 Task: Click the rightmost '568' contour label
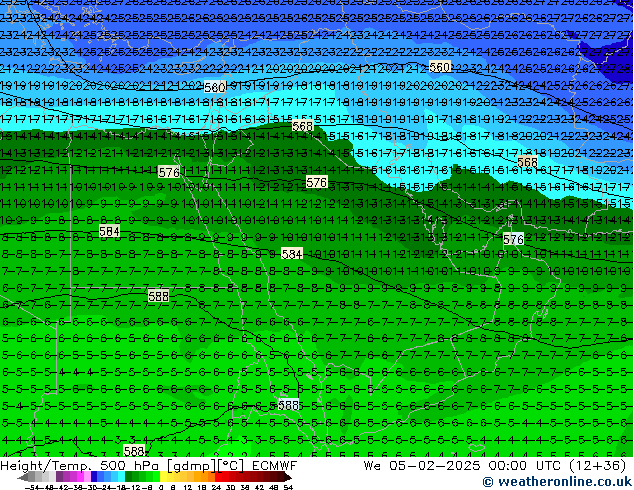(x=527, y=162)
